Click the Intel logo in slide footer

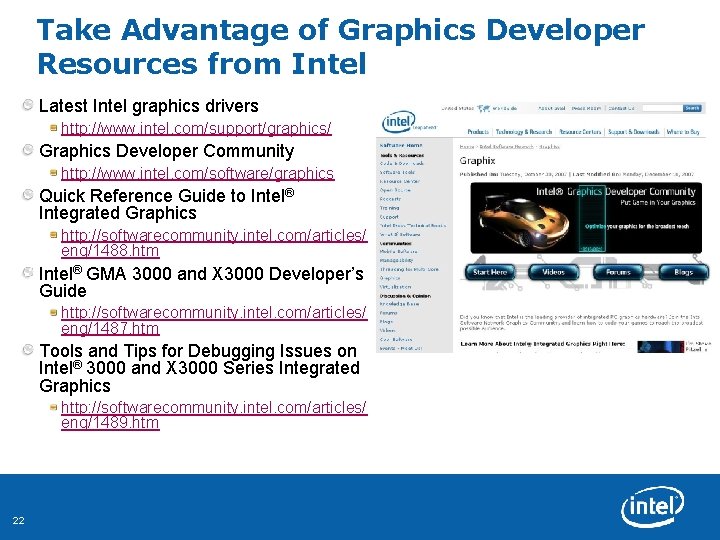point(652,506)
